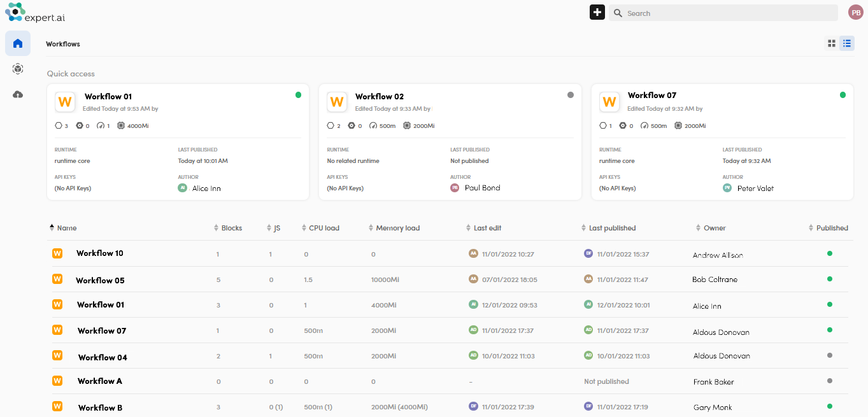
Task: Click the green status dot on Workflow 01 card
Action: pos(298,95)
